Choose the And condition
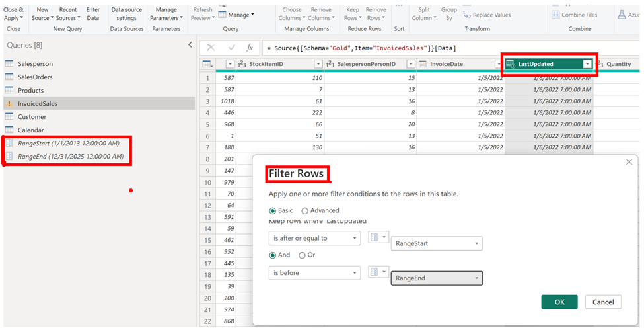Image resolution: width=644 pixels, height=330 pixels. point(272,255)
